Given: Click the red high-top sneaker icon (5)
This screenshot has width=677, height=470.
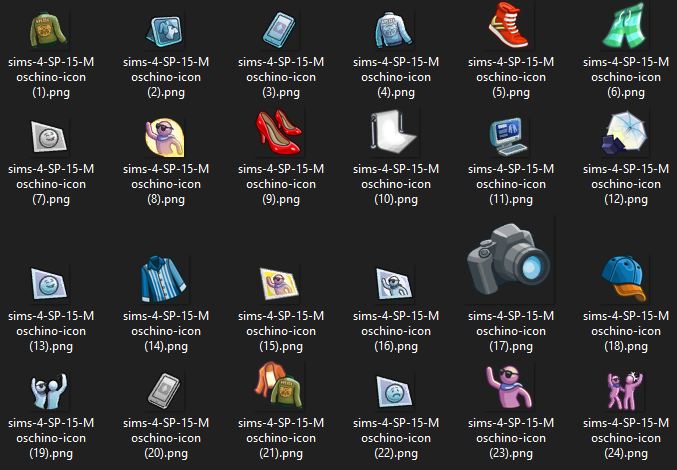Looking at the screenshot, I should [x=509, y=25].
